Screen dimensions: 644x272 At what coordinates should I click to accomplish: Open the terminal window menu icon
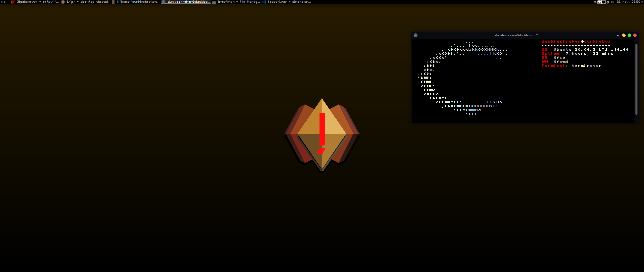tap(416, 35)
